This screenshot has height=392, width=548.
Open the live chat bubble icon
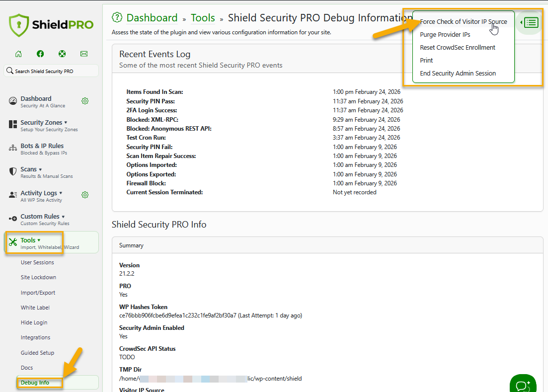[x=523, y=385]
